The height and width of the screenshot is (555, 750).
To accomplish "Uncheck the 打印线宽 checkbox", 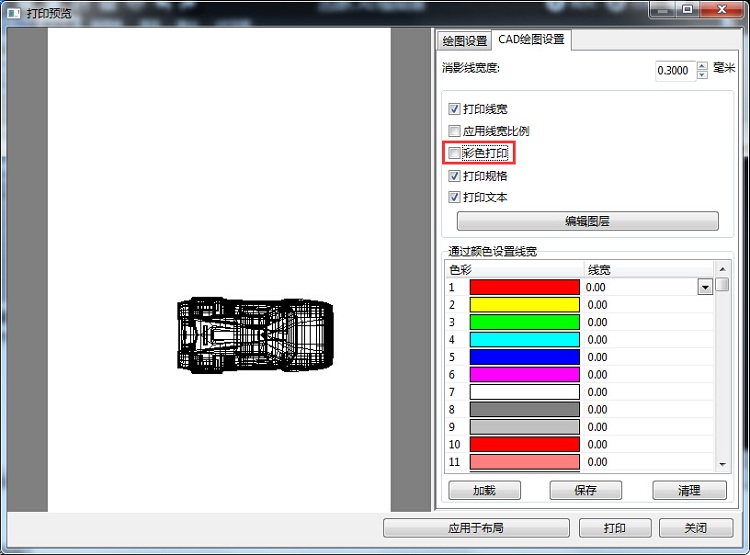I will (454, 109).
